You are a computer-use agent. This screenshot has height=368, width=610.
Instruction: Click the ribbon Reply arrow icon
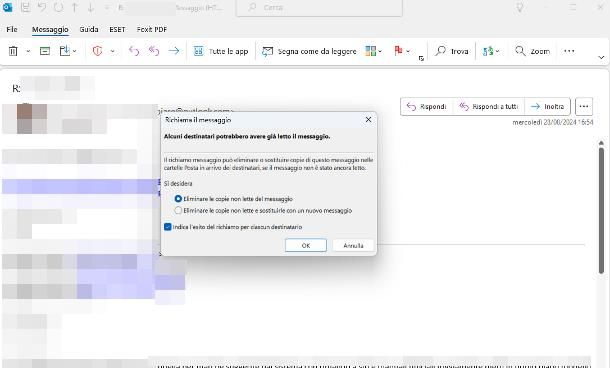point(133,51)
